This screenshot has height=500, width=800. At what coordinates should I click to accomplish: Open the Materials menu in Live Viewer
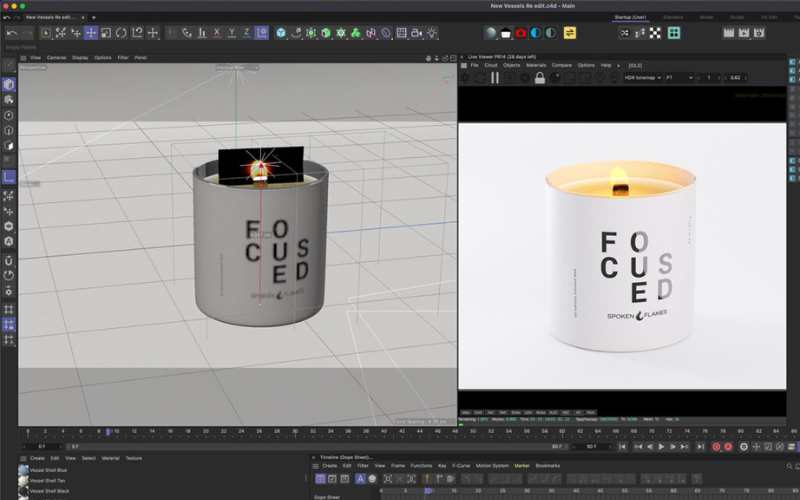pyautogui.click(x=536, y=65)
